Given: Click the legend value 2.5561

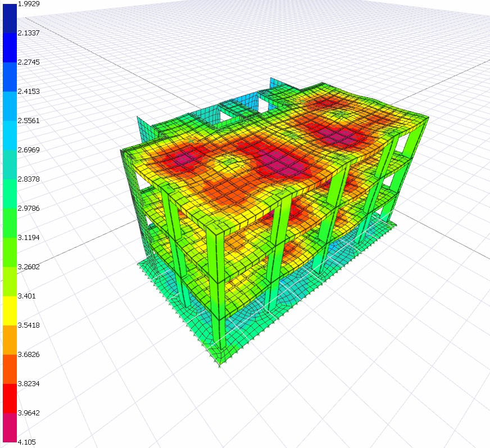Looking at the screenshot, I should [x=29, y=121].
